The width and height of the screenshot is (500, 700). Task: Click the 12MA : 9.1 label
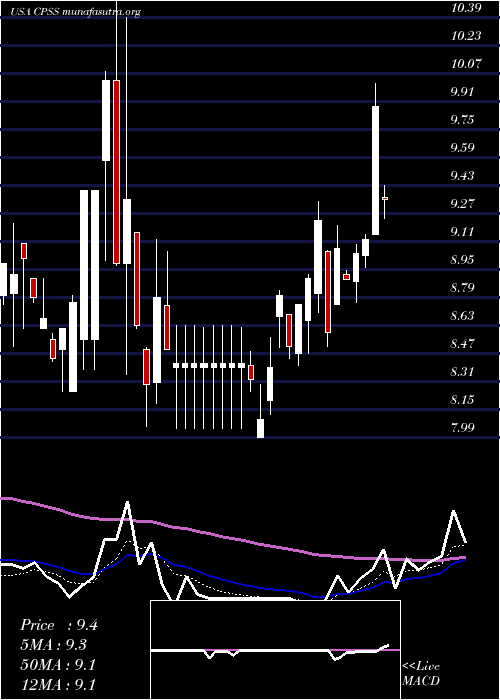click(58, 684)
